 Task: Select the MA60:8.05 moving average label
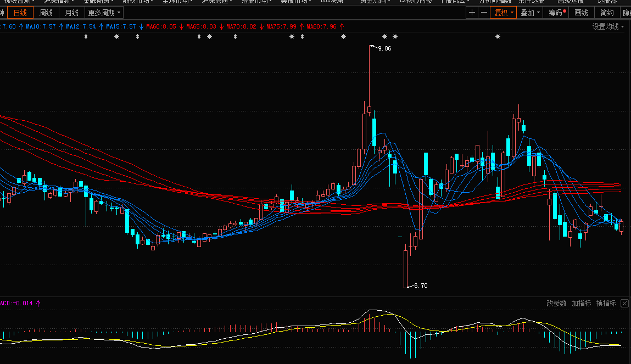(x=161, y=26)
